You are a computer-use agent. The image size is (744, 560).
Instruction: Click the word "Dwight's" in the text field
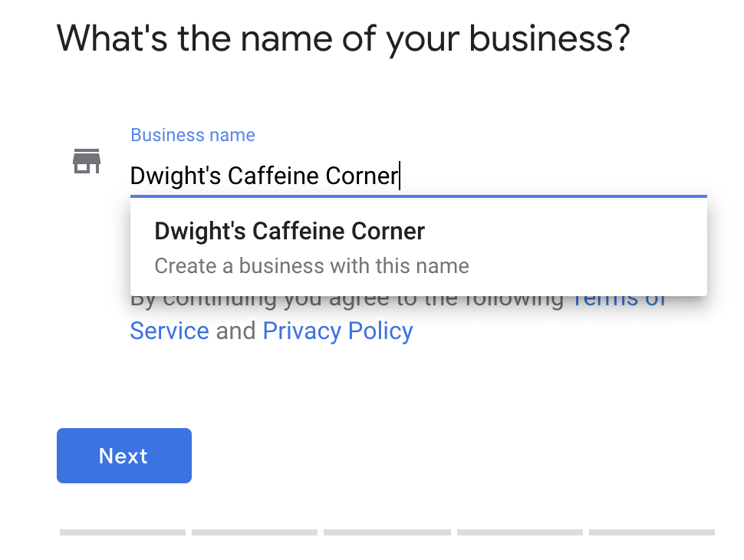pyautogui.click(x=176, y=176)
